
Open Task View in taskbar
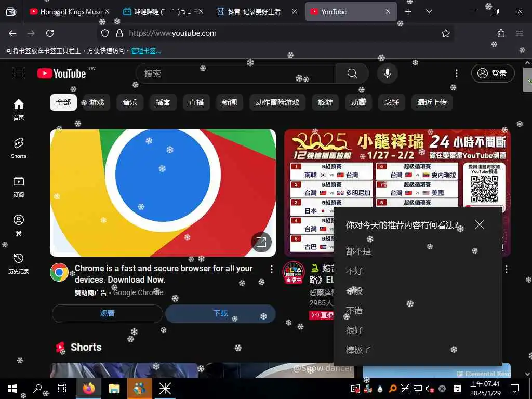point(62,389)
